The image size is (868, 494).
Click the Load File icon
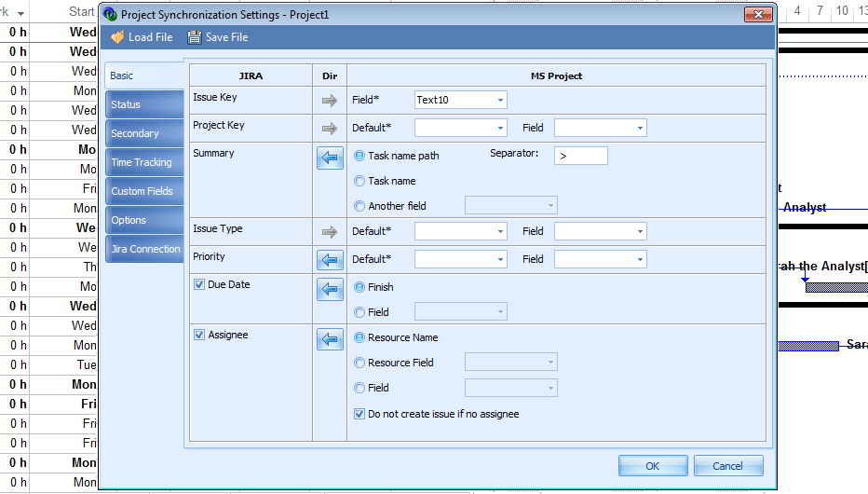click(x=117, y=37)
